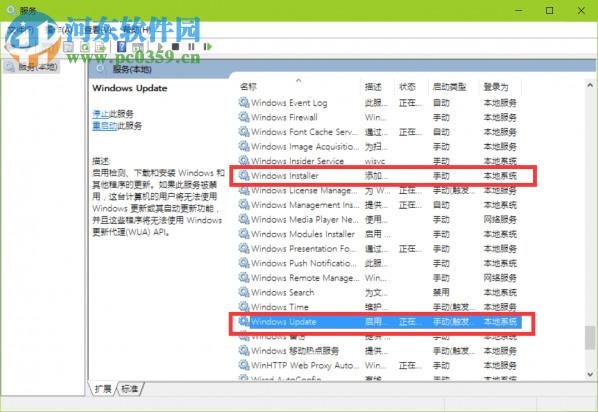Click the scrollbar up arrow of services list
This screenshot has width=598, height=412.
click(x=590, y=85)
